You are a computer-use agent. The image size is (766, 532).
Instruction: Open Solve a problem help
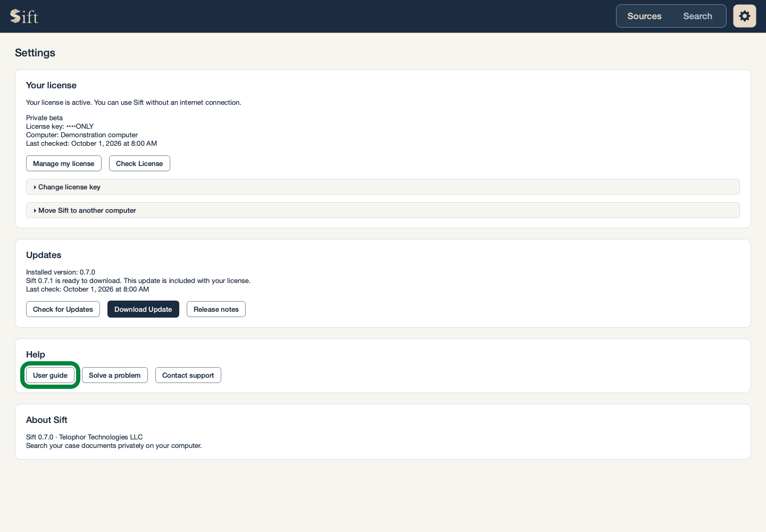114,375
